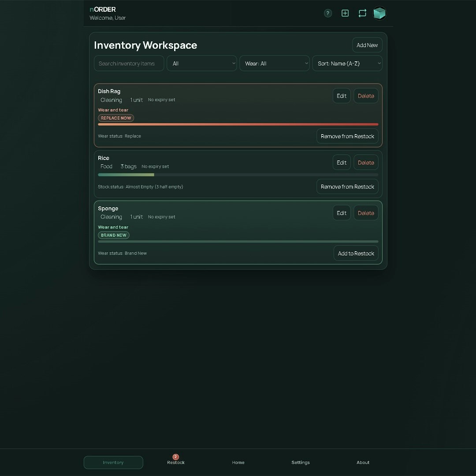
Task: Click the Rice item name
Action: [104, 158]
